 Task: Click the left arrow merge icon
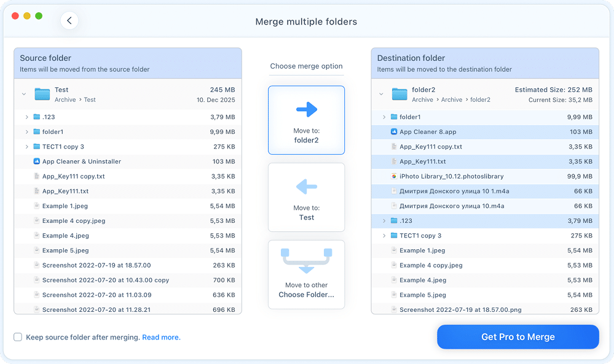306,187
